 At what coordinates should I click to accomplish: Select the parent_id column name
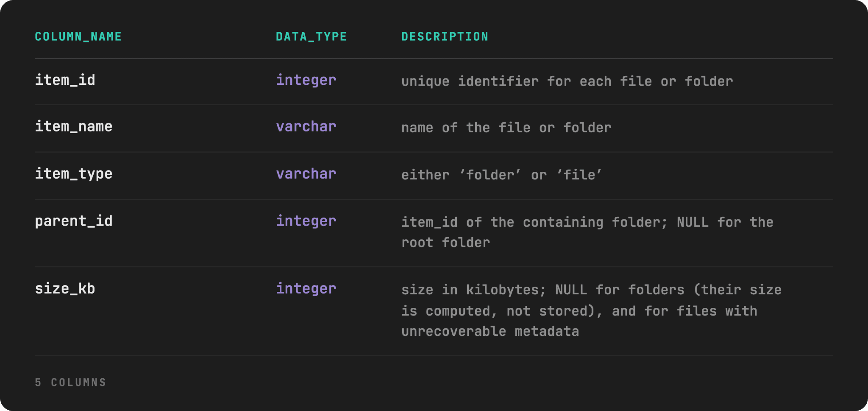(73, 221)
